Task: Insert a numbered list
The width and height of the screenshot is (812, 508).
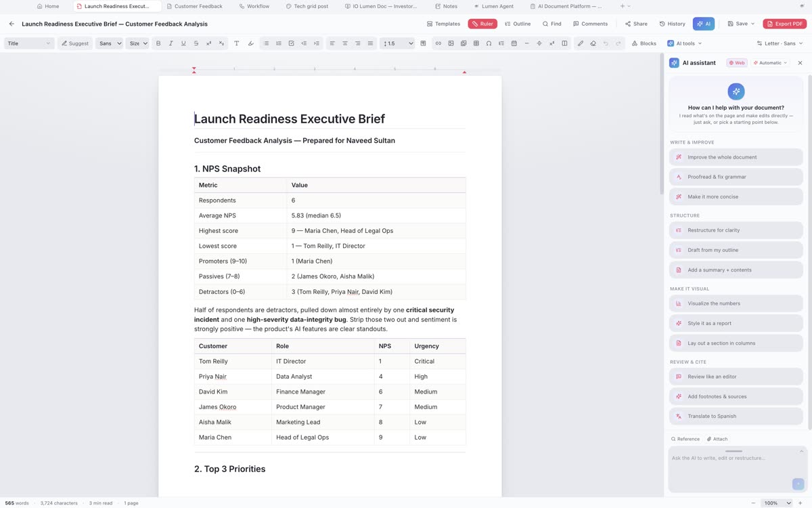Action: [x=278, y=43]
